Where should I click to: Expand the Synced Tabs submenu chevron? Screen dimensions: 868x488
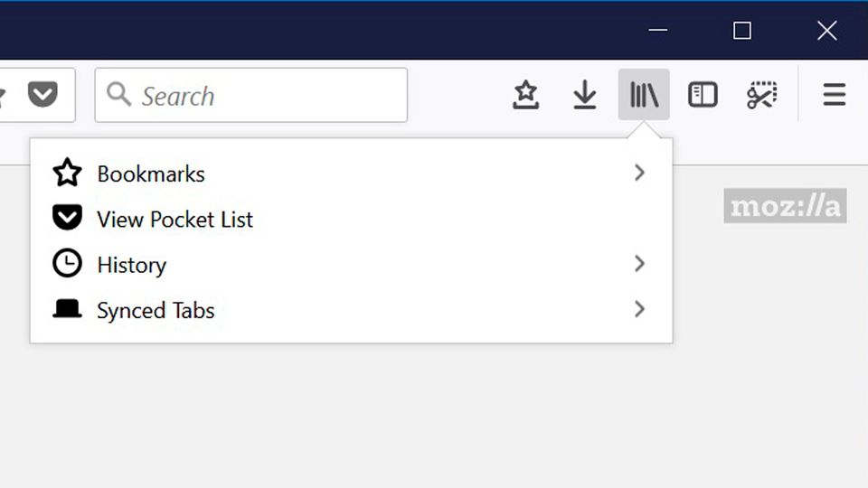click(x=639, y=310)
